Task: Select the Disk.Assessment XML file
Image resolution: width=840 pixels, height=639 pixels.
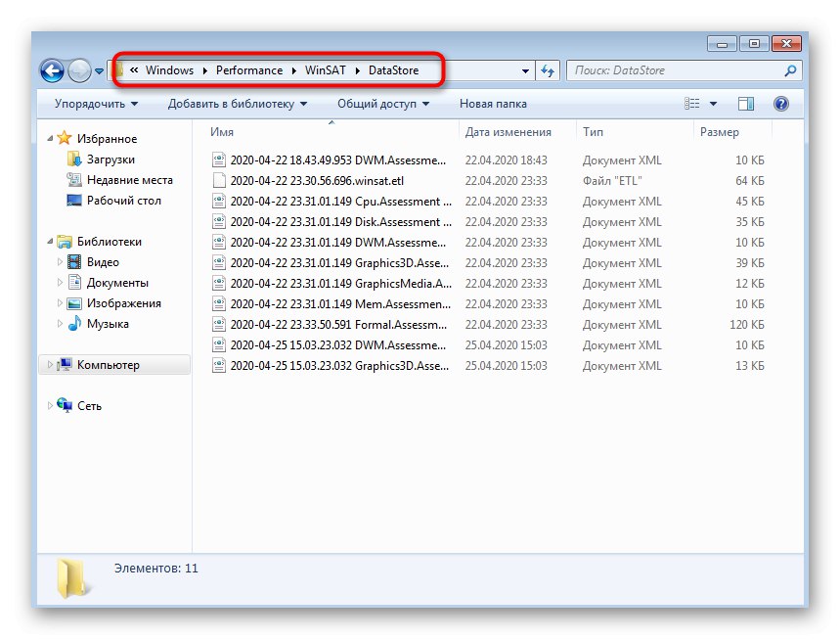Action: click(x=341, y=221)
